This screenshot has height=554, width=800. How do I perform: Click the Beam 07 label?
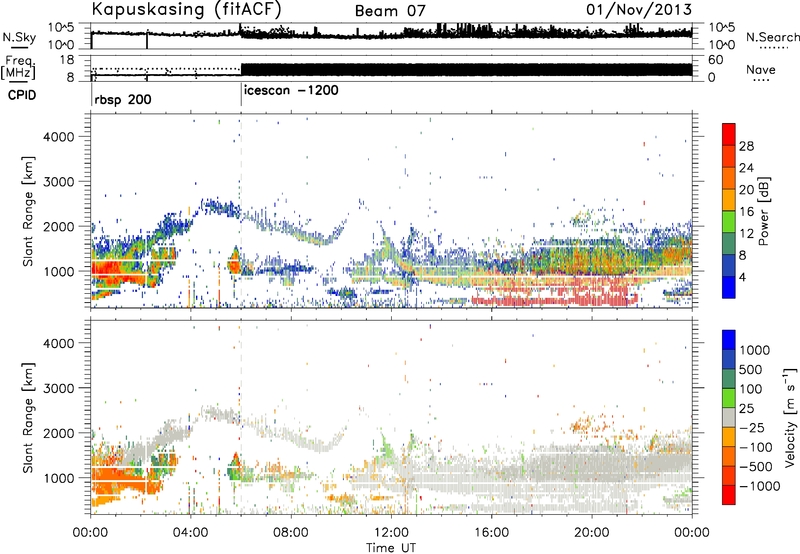point(390,11)
